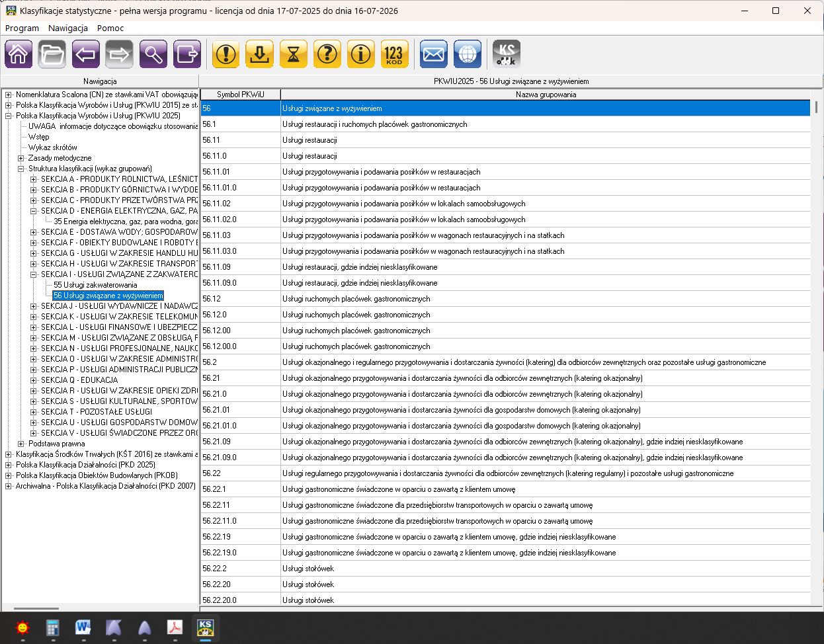Open search with the magnifying glass icon
The width and height of the screenshot is (824, 644).
(x=153, y=54)
